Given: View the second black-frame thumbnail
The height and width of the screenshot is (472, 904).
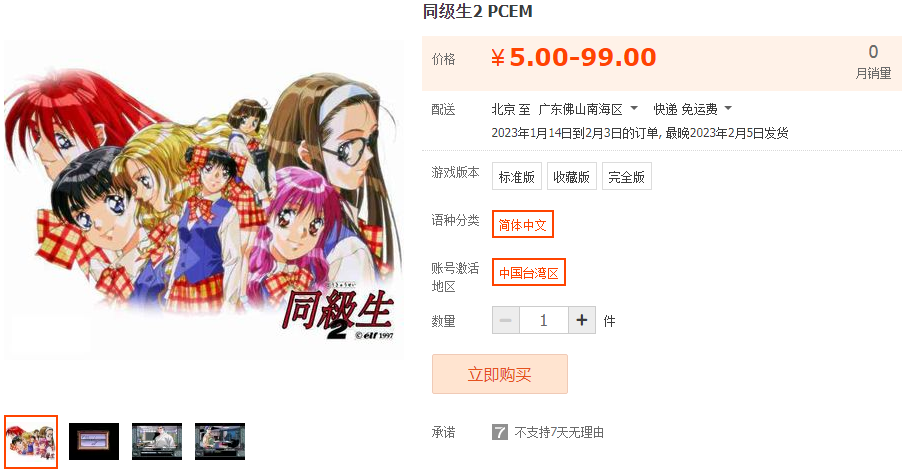Looking at the screenshot, I should click(94, 441).
